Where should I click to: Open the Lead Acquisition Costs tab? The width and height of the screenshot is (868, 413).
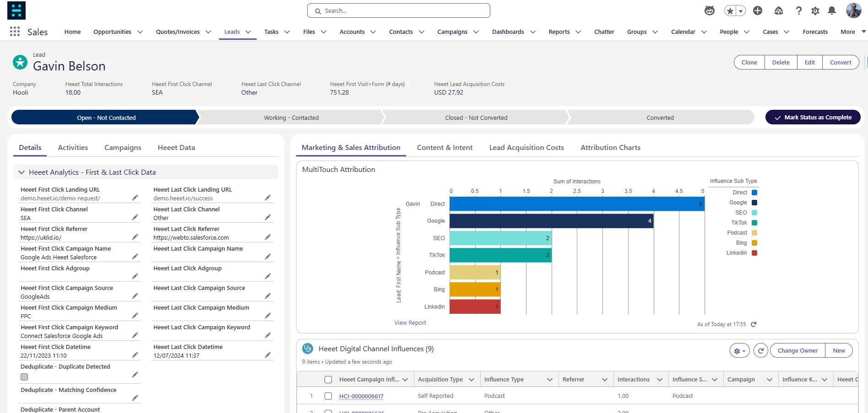pyautogui.click(x=526, y=148)
